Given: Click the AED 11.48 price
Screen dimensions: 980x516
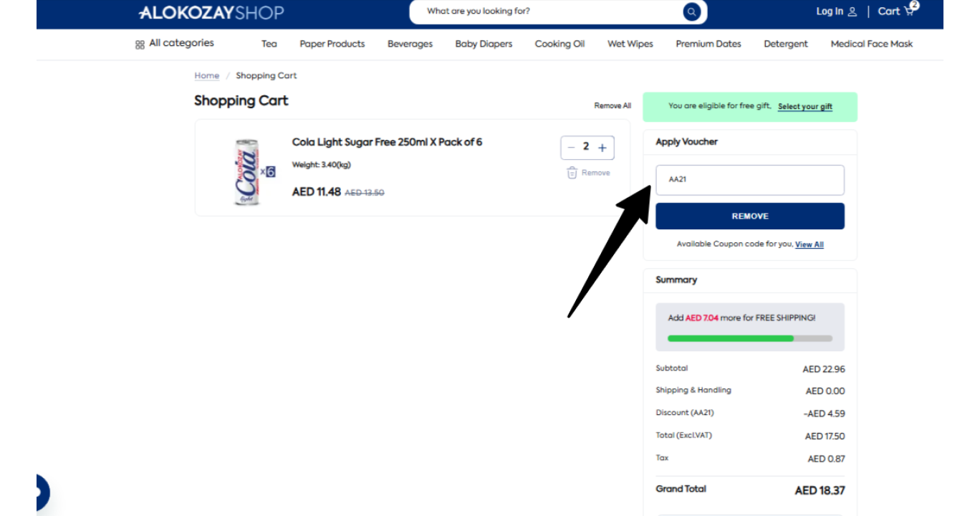Looking at the screenshot, I should pyautogui.click(x=317, y=191).
